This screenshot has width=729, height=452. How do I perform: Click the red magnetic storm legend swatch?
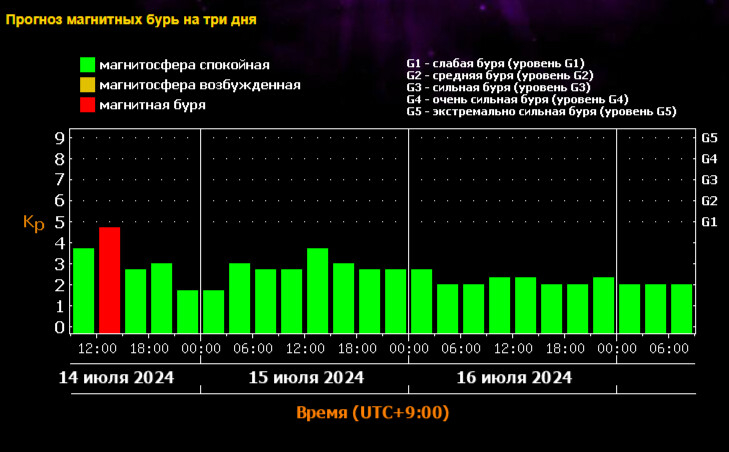(88, 105)
